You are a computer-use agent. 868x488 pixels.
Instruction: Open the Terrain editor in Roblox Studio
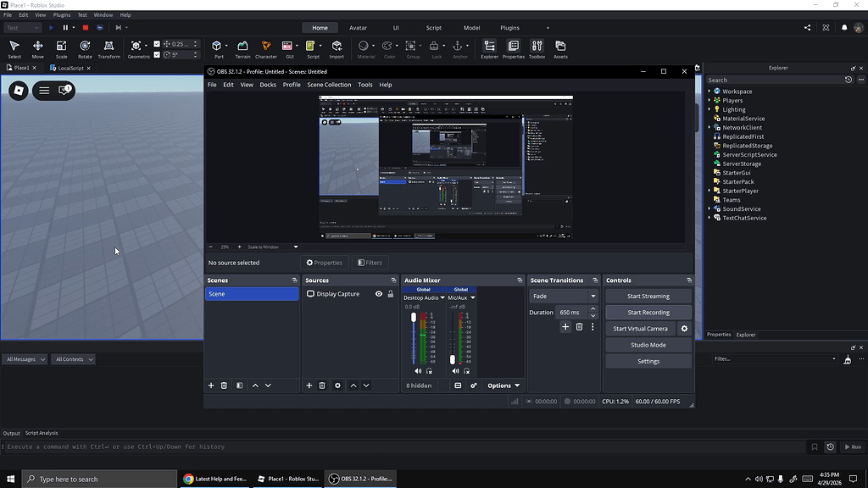pos(242,48)
